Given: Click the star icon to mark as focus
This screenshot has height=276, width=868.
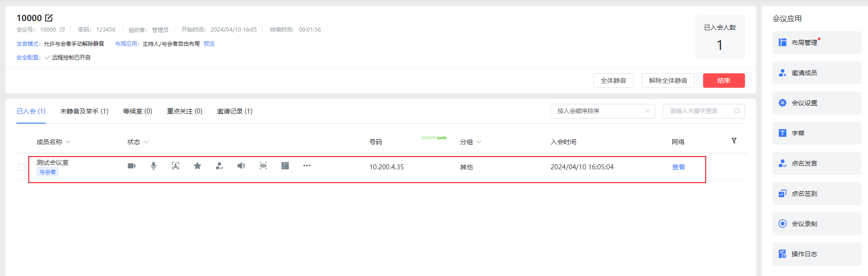Looking at the screenshot, I should tap(197, 166).
